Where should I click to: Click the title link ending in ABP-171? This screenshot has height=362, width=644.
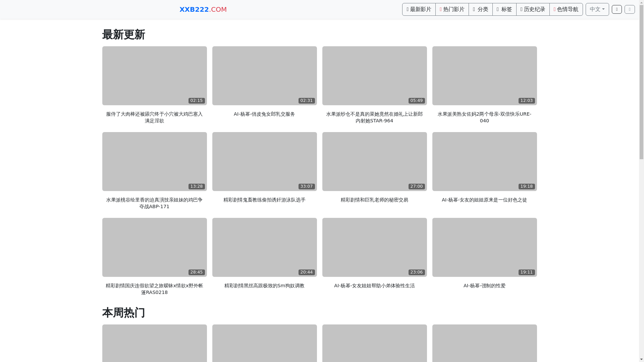pos(154,203)
